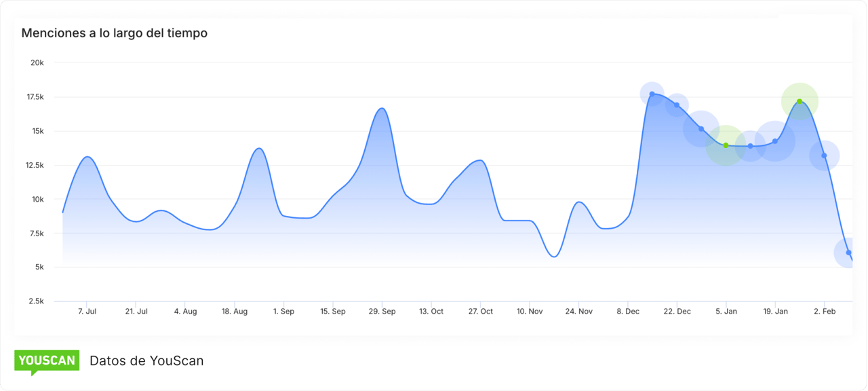Image resolution: width=868 pixels, height=391 pixels.
Task: Select the blue data point at 2 Feb
Action: (x=824, y=155)
